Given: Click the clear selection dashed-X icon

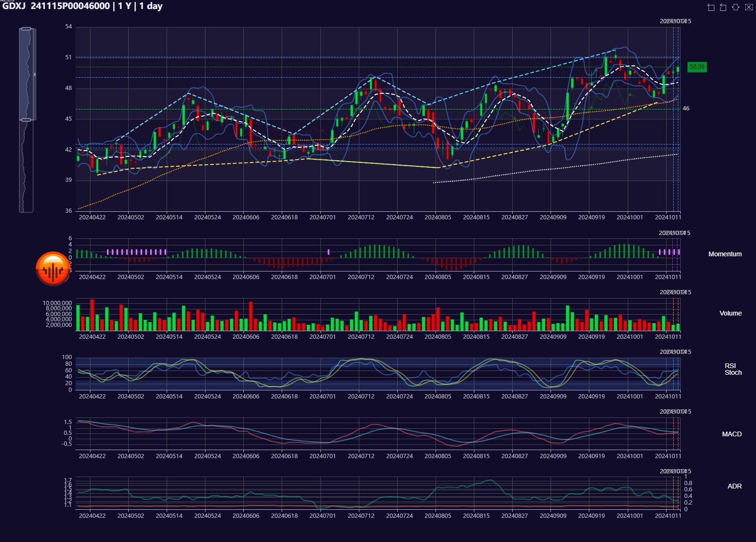Looking at the screenshot, I should click(748, 7).
